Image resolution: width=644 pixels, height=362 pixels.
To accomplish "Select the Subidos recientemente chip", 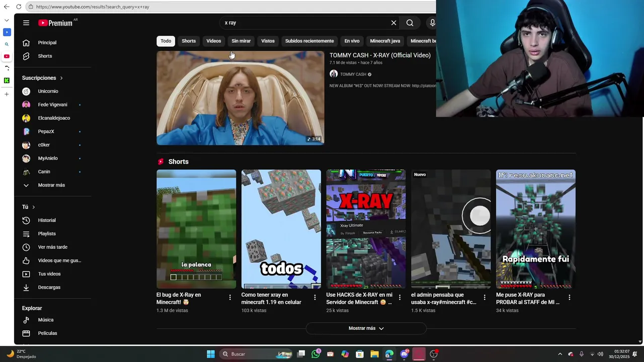I will pyautogui.click(x=309, y=41).
